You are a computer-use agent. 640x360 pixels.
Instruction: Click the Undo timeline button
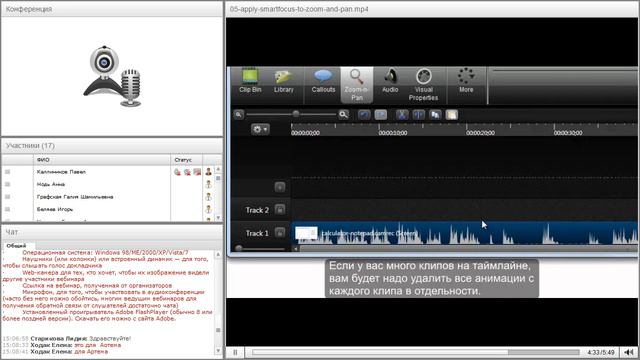pos(364,115)
